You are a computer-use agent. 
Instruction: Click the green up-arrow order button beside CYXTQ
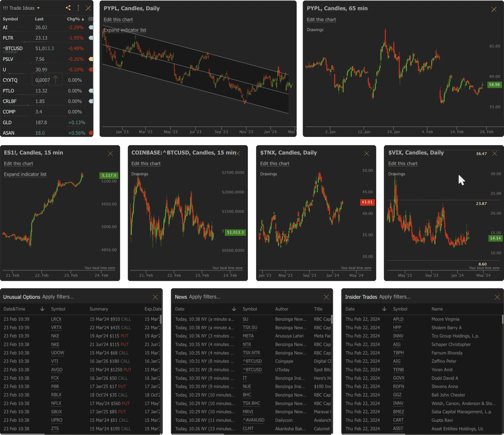click(55, 79)
